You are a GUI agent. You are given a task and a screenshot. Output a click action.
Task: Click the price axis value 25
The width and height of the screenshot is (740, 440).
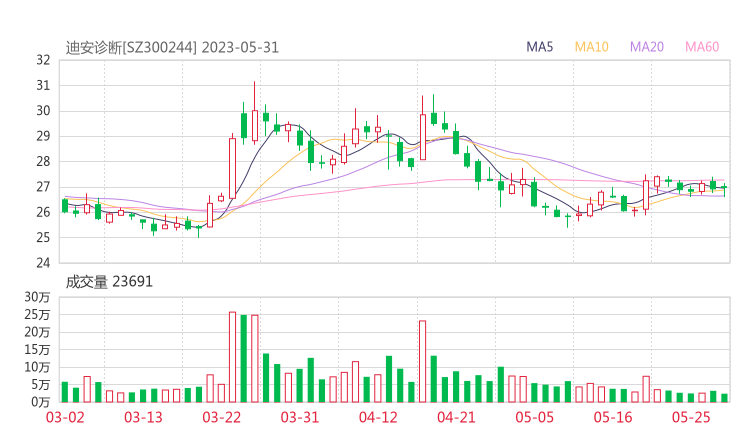[43, 237]
